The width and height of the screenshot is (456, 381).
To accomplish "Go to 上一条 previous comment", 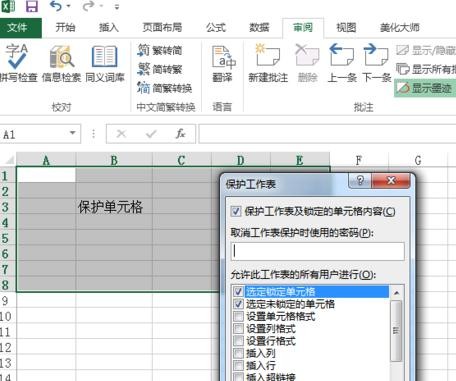I will 342,63.
